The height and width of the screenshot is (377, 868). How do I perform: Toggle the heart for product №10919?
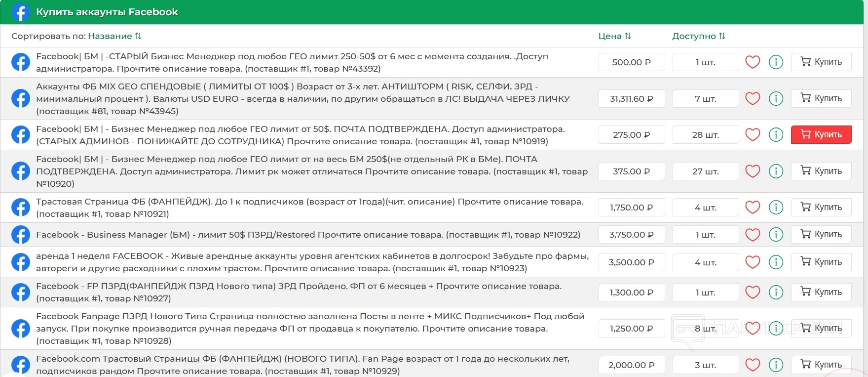pos(753,135)
